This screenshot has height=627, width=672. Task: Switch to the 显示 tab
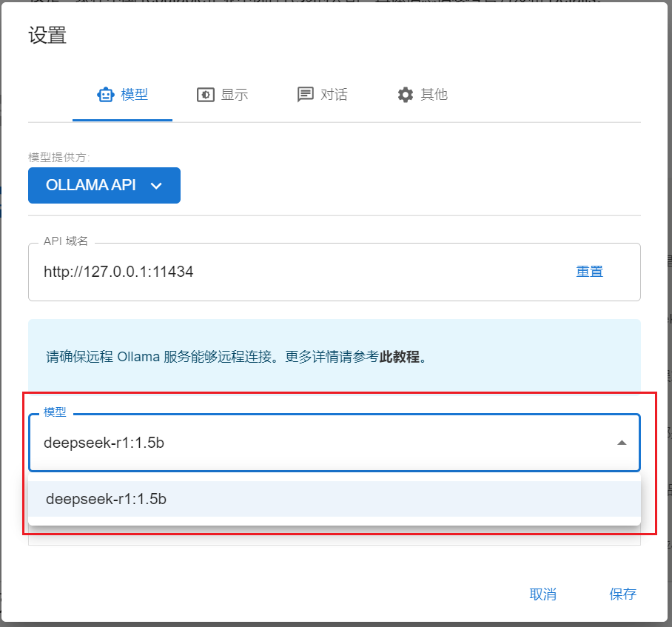(223, 95)
